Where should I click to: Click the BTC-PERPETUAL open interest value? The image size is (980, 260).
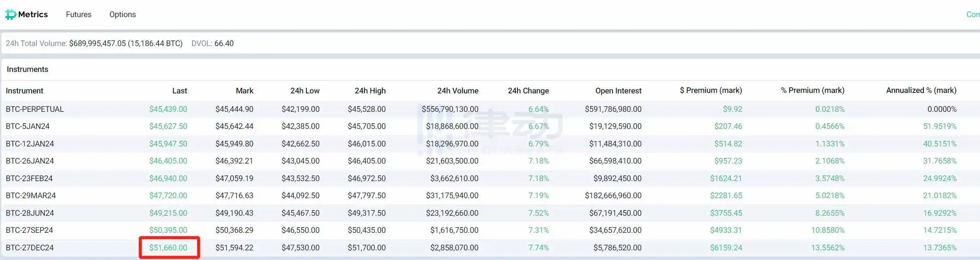click(613, 109)
